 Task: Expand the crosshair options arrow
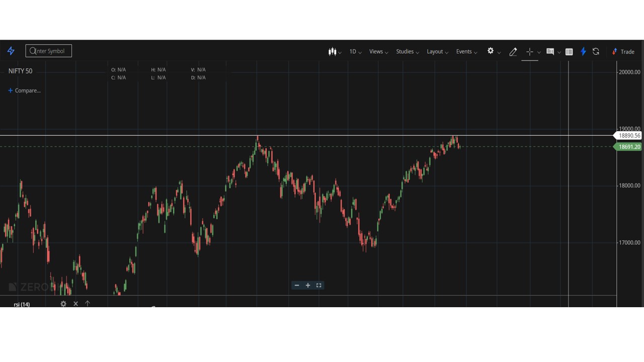(x=539, y=52)
